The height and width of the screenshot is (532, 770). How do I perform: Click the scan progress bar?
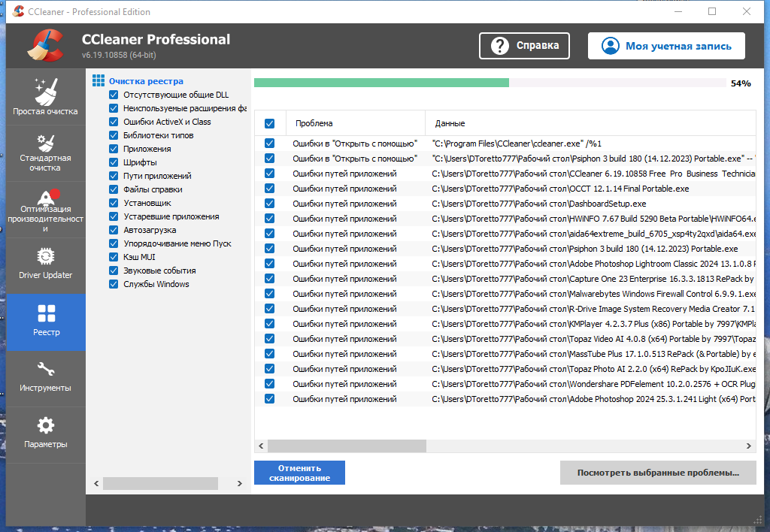pyautogui.click(x=490, y=83)
